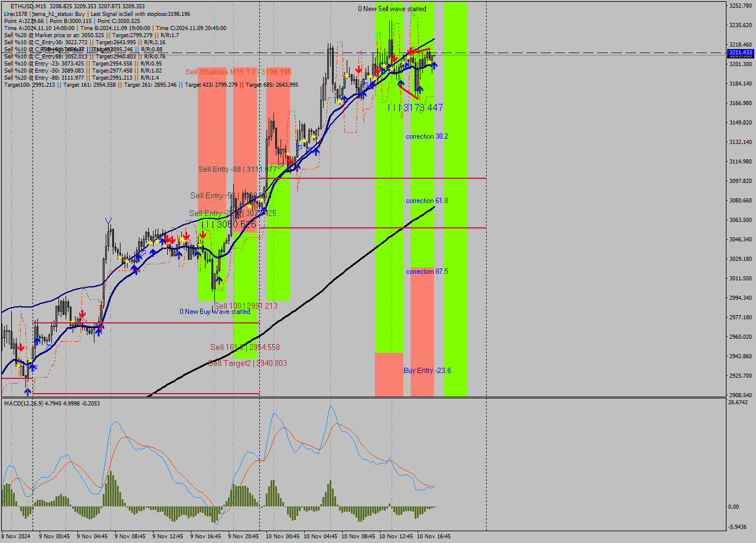This screenshot has height=543, width=756.
Task: Click 'Sell %20 @ Market price' line
Action: click(92, 35)
